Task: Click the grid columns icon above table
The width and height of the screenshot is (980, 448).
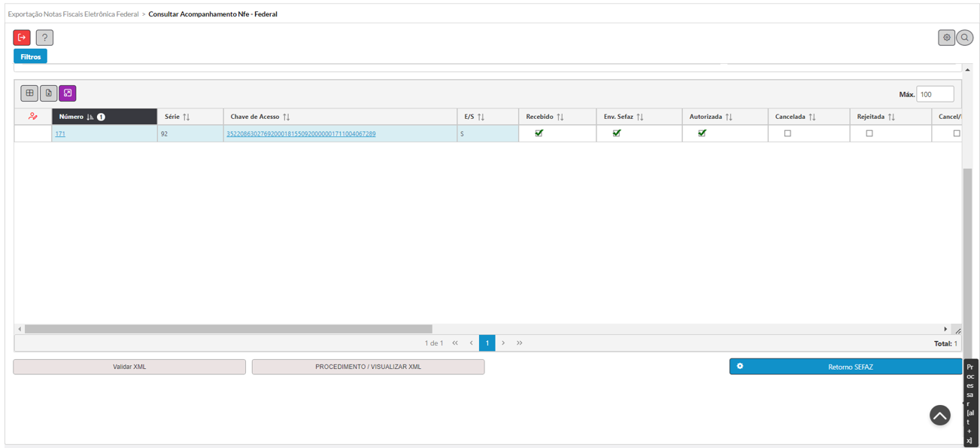Action: tap(29, 93)
